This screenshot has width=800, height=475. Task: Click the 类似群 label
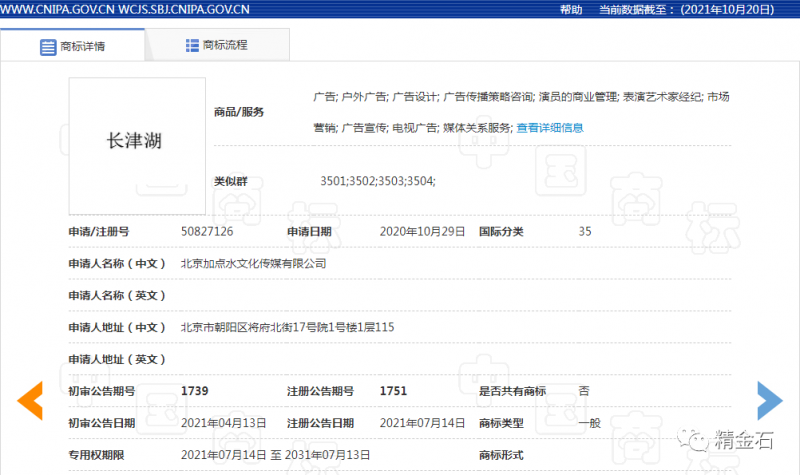coord(231,181)
